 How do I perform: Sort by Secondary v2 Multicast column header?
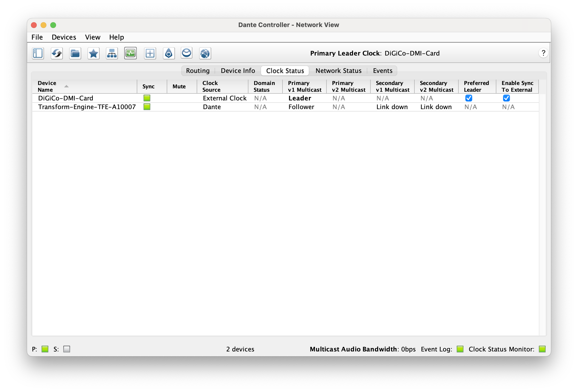point(436,86)
